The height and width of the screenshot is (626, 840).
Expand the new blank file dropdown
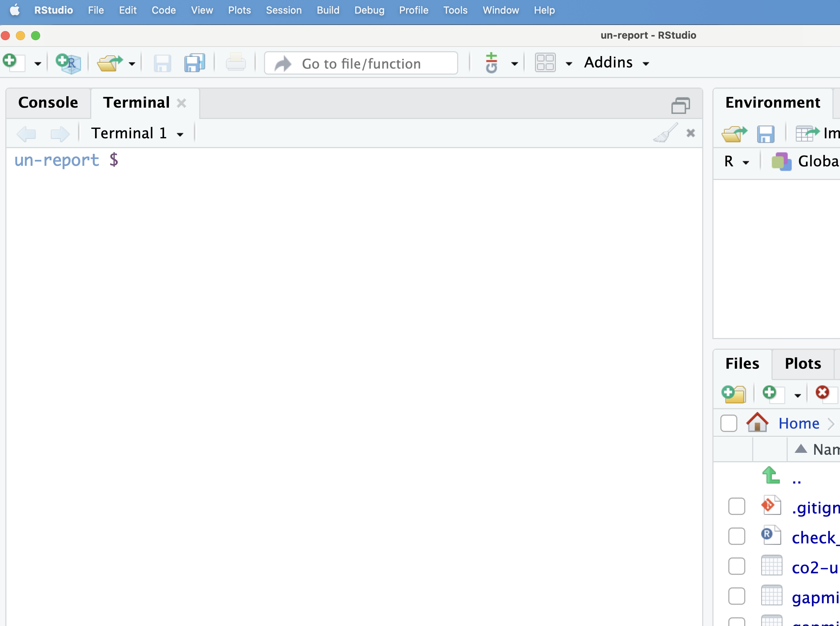pos(798,395)
